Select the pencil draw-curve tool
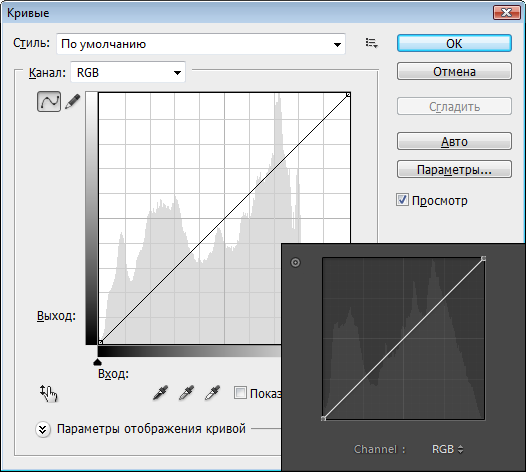Viewport: 526px width, 472px height. pyautogui.click(x=73, y=101)
